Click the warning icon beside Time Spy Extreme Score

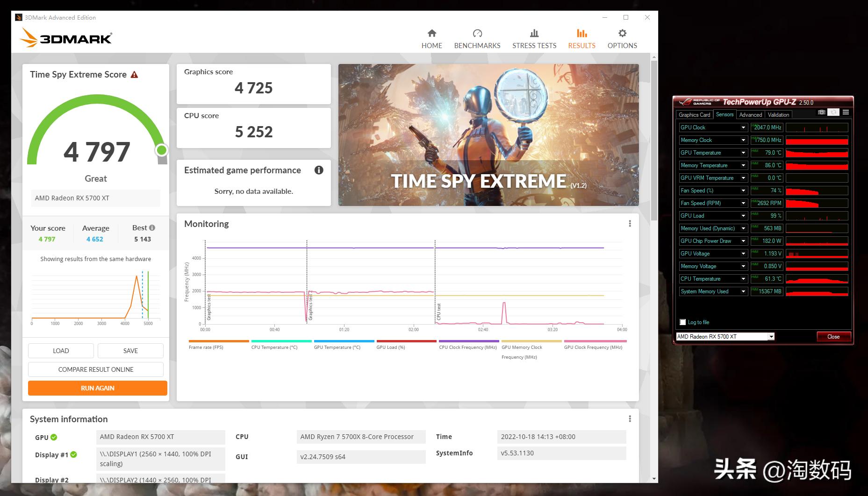[x=135, y=75]
